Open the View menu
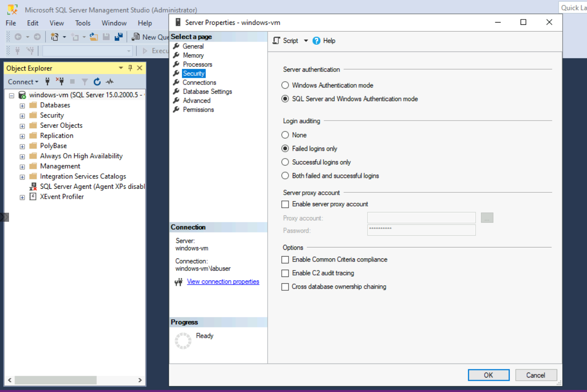 click(x=57, y=23)
